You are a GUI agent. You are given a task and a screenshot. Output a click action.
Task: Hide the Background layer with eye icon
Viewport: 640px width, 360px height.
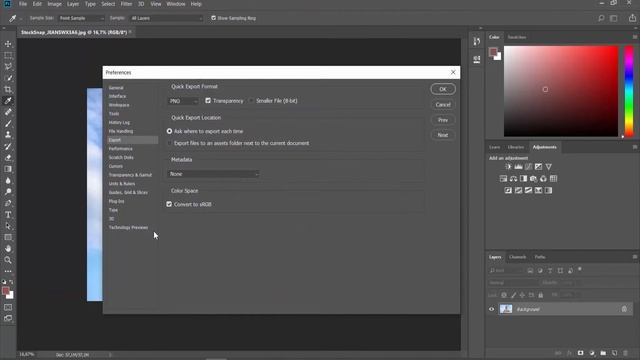(491, 309)
